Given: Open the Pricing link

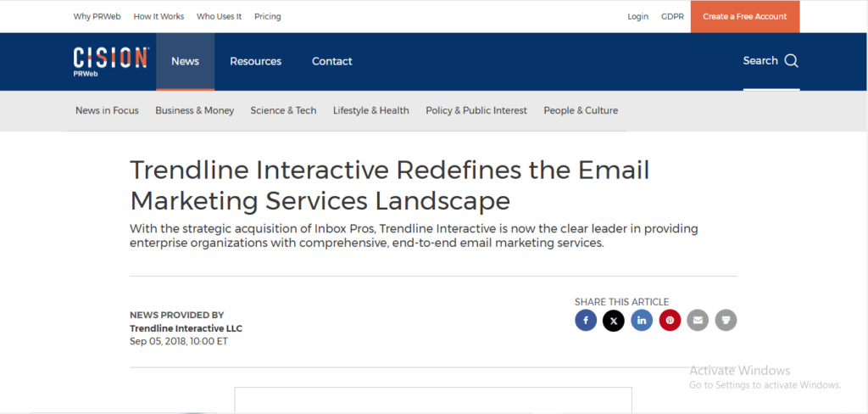Looking at the screenshot, I should (x=268, y=17).
